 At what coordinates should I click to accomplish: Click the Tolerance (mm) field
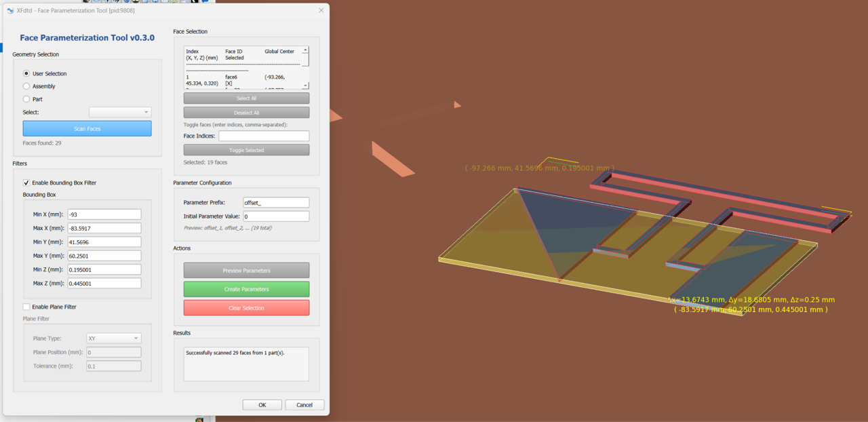(x=114, y=366)
